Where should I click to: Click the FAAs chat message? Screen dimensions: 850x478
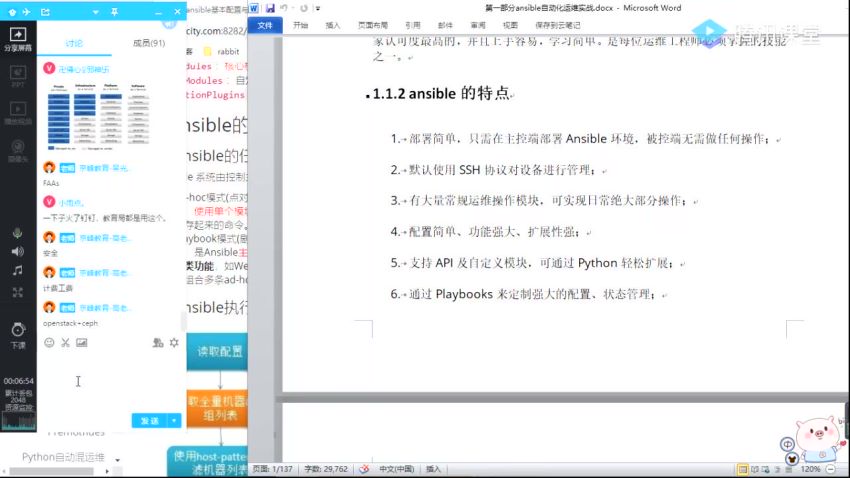click(51, 183)
